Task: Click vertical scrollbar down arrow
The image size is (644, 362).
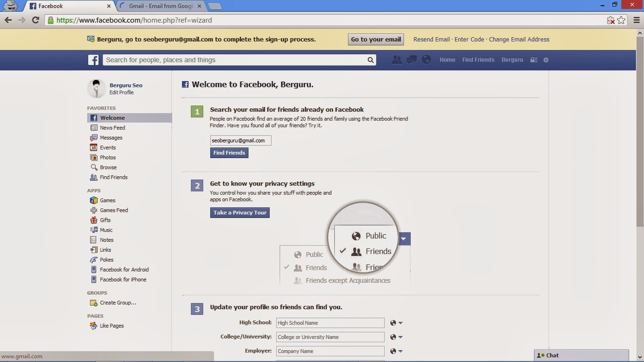Action: pos(640,358)
